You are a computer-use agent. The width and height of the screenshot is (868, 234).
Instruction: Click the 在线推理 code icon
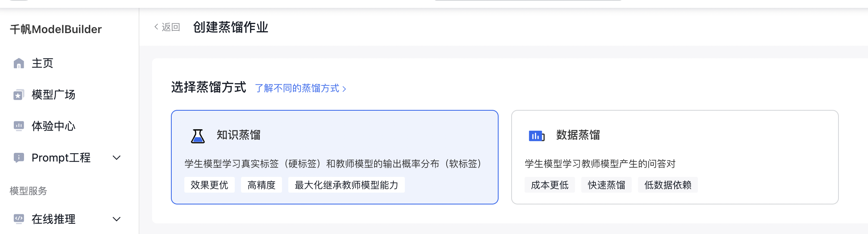19,219
